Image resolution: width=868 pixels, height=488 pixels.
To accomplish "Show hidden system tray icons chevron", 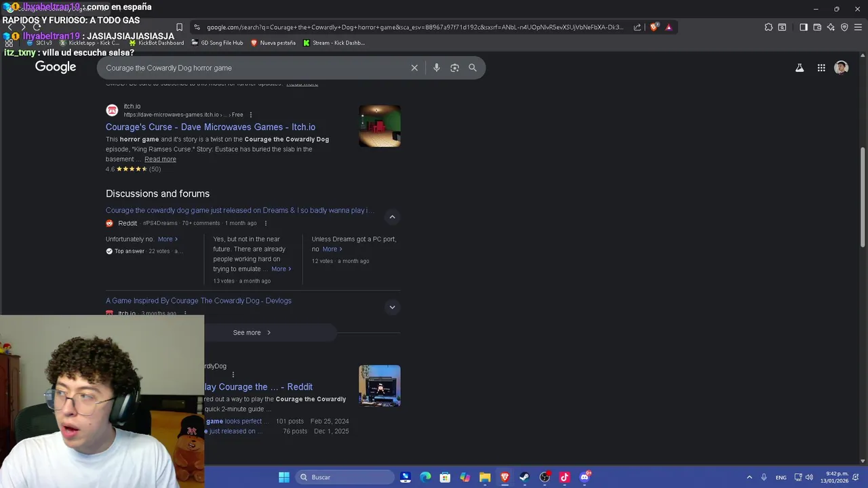I will point(749,477).
